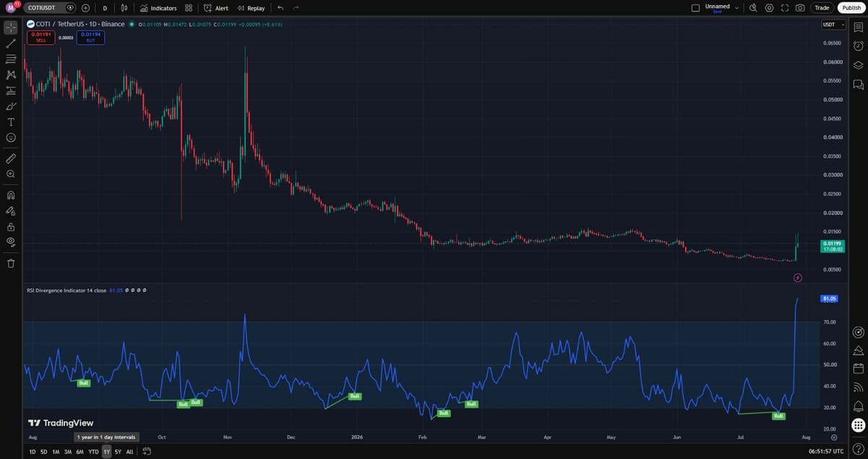Open the go to date calendar icon

(147, 452)
